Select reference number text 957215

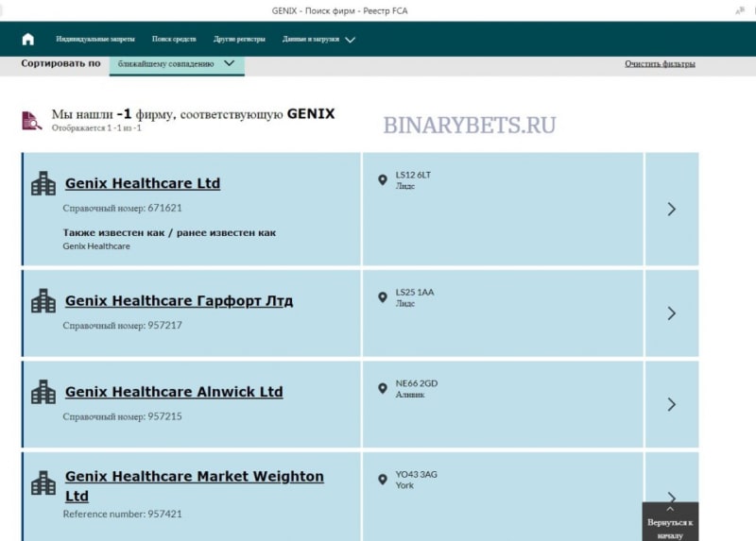pyautogui.click(x=164, y=416)
